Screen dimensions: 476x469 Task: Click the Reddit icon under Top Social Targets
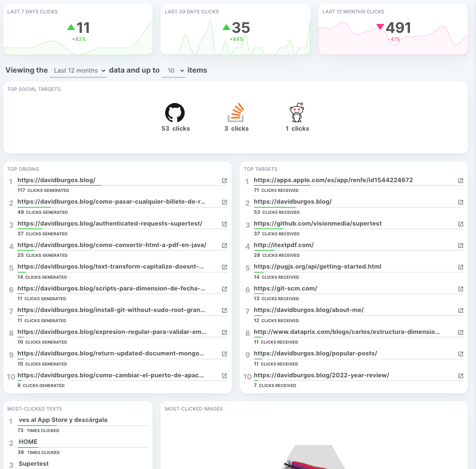tap(297, 112)
